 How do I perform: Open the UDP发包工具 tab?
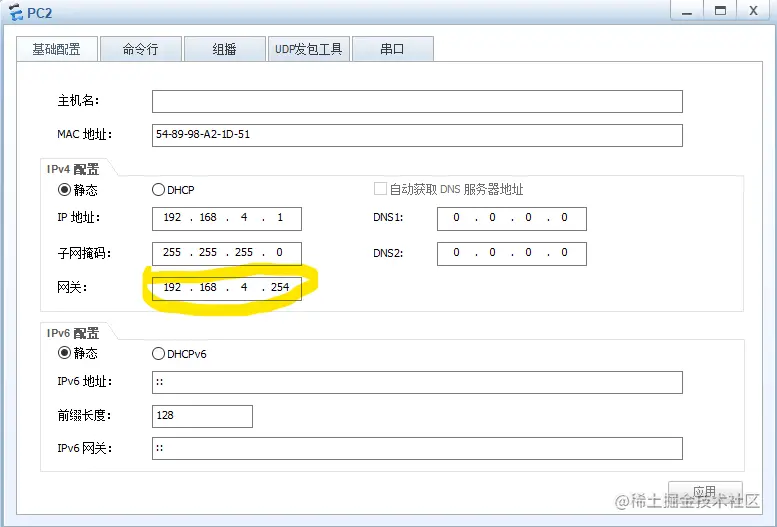pos(309,49)
